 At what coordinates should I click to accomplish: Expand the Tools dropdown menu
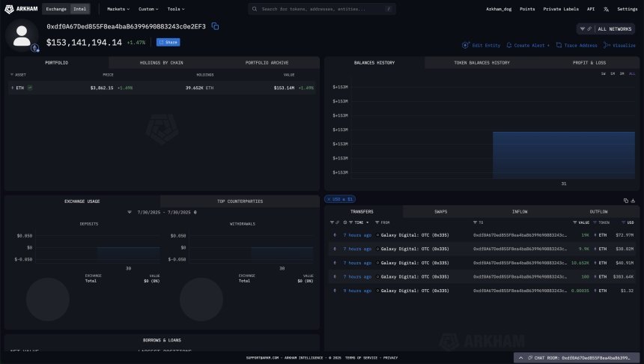(176, 9)
